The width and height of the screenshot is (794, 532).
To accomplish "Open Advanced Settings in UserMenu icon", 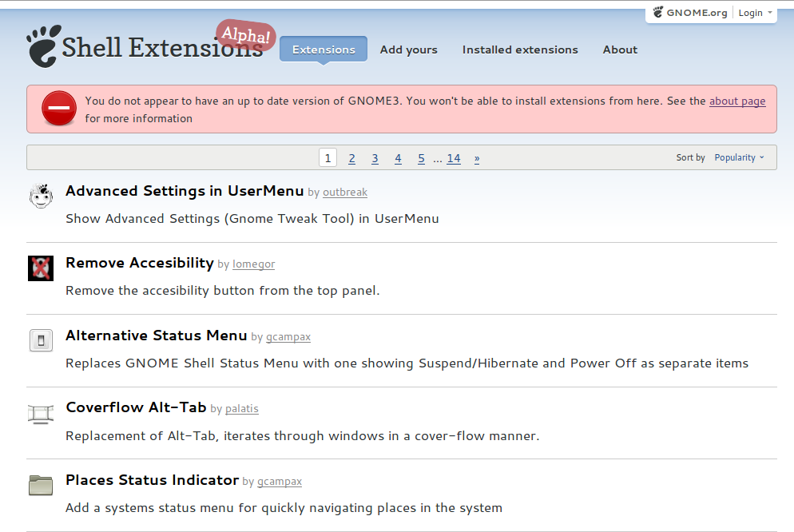I will pos(41,196).
